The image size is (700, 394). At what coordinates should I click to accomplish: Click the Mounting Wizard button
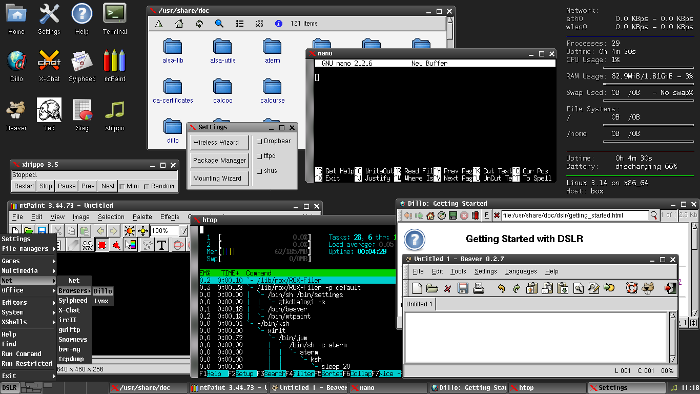pos(218,178)
